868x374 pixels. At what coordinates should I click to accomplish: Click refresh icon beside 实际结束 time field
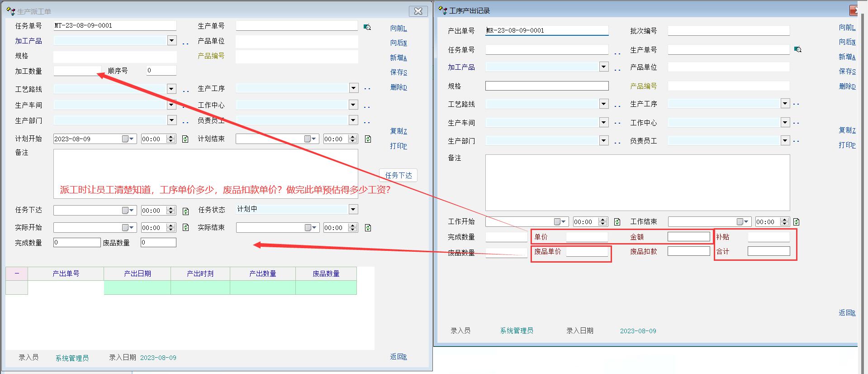point(368,228)
